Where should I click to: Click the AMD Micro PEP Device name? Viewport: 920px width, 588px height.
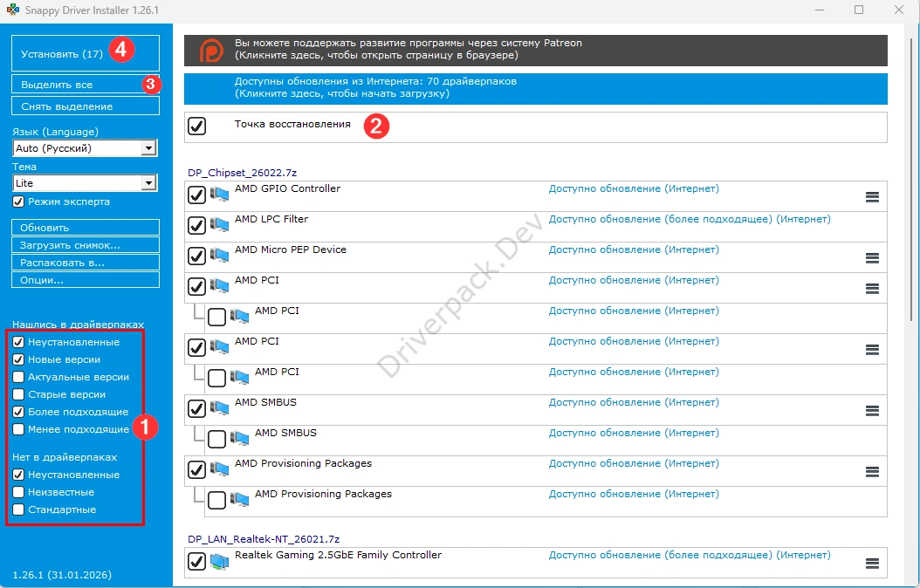(x=291, y=250)
